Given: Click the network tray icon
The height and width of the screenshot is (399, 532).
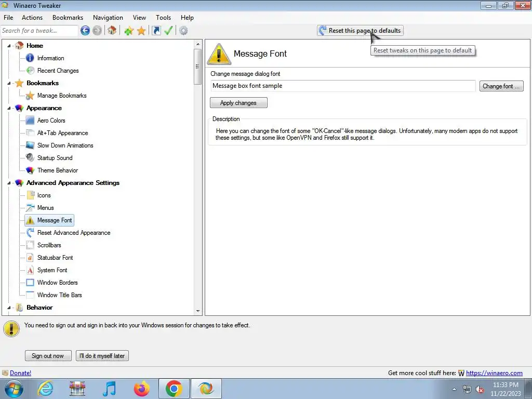Looking at the screenshot, I should pos(467,390).
